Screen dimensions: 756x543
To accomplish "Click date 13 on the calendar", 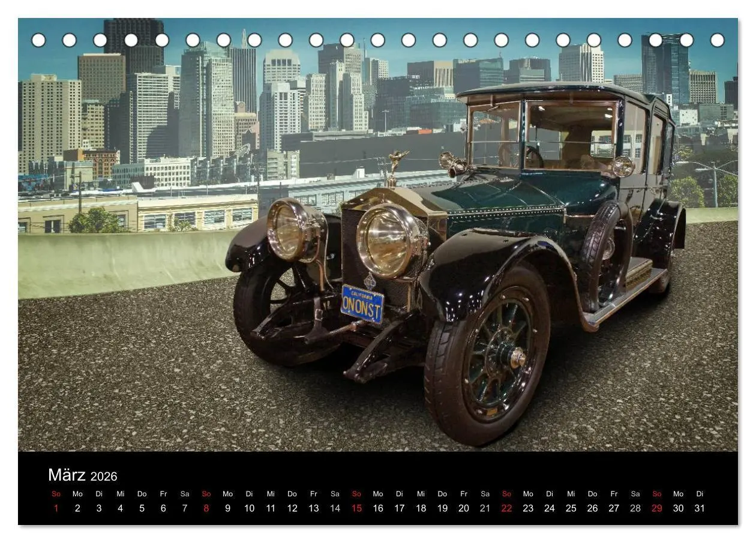I will point(314,508).
